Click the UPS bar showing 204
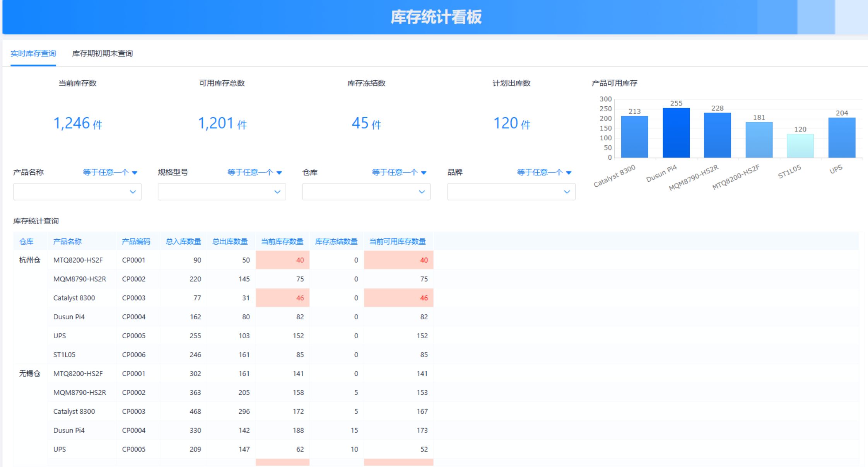 (x=842, y=138)
